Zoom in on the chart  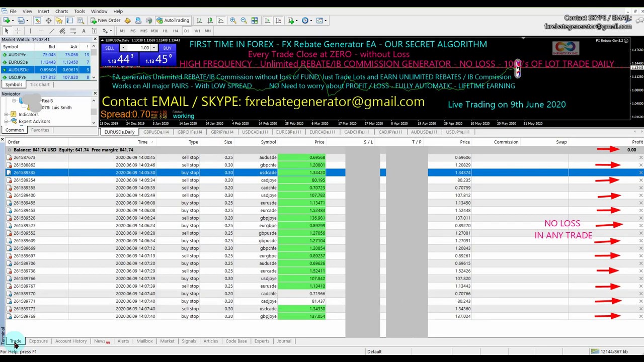[x=233, y=21]
